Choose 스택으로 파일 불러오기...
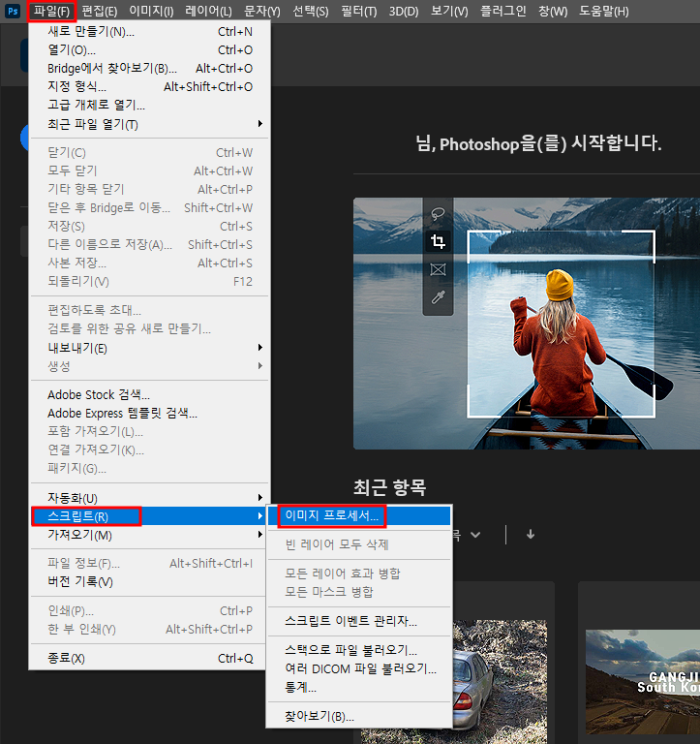Image resolution: width=700 pixels, height=744 pixels. pyautogui.click(x=359, y=650)
